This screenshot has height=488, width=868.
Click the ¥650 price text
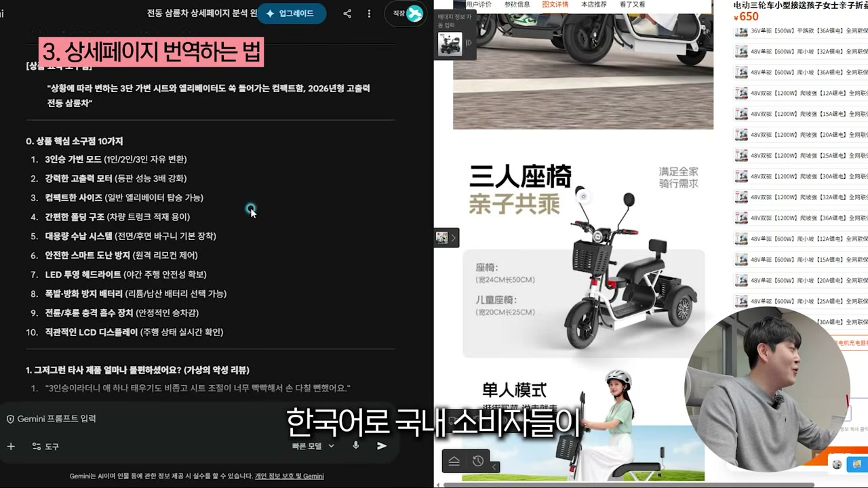pos(746,17)
